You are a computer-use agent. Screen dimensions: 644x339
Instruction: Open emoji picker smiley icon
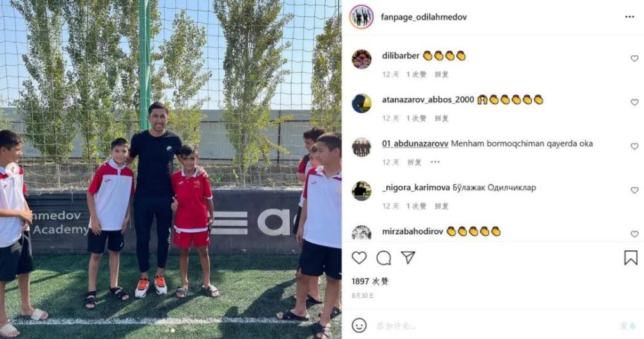pos(359,326)
